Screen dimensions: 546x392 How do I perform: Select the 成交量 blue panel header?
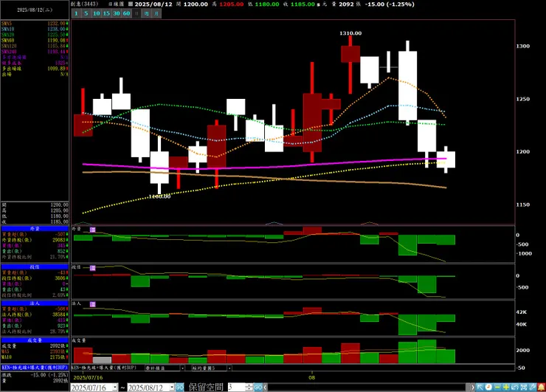(x=35, y=340)
